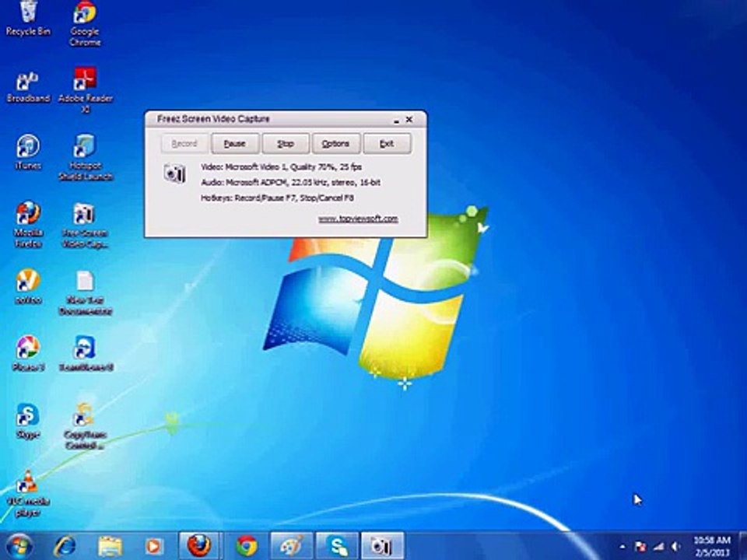Screen dimensions: 747x560
Task: Open the Action Center flag icon
Action: [x=640, y=547]
